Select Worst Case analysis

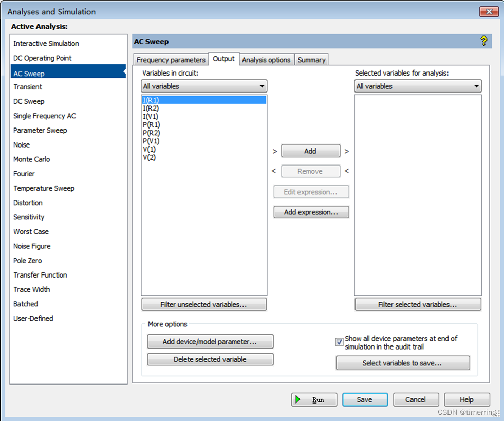(31, 231)
